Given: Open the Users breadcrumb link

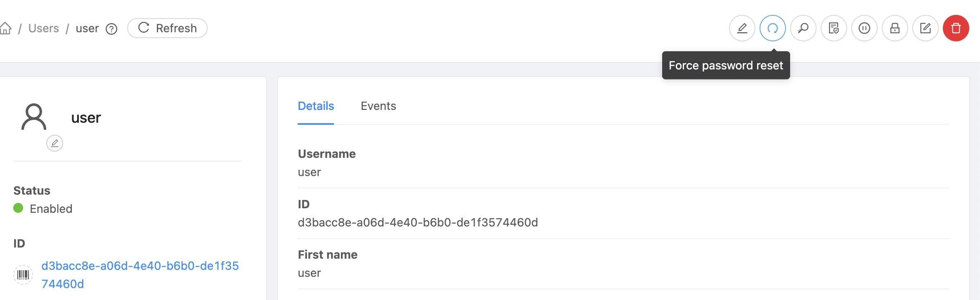Looking at the screenshot, I should coord(43,28).
